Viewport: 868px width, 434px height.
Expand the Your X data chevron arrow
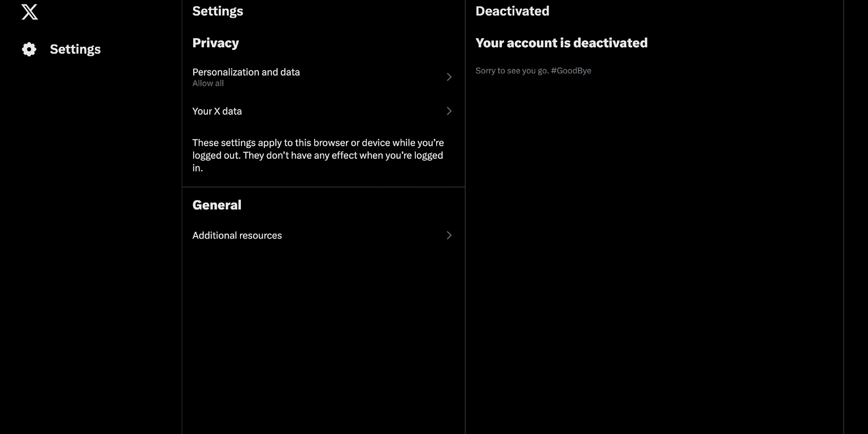tap(449, 111)
